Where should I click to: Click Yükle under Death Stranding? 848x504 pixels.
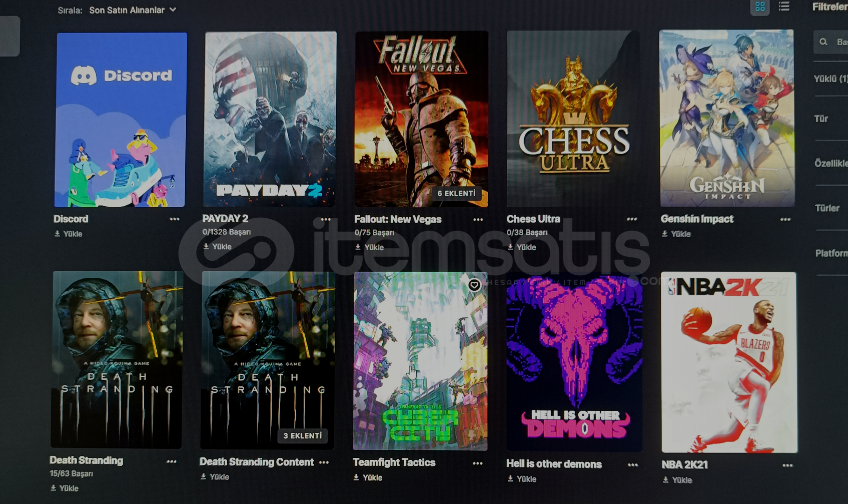[x=64, y=488]
